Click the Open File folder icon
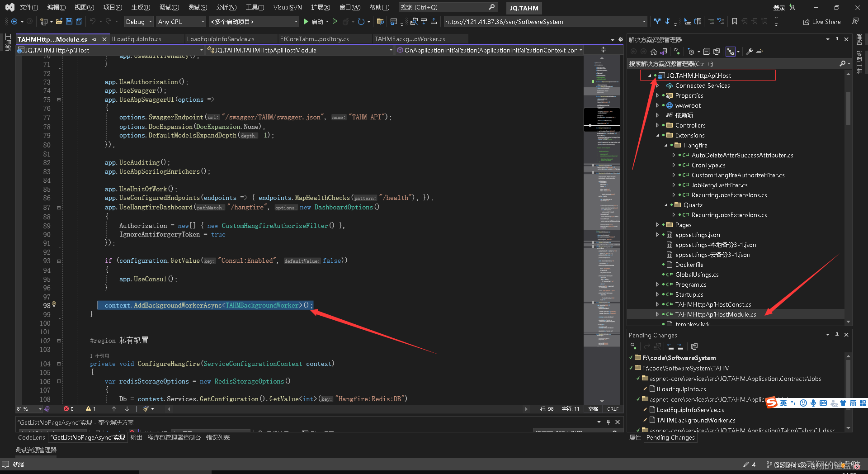 [59, 21]
